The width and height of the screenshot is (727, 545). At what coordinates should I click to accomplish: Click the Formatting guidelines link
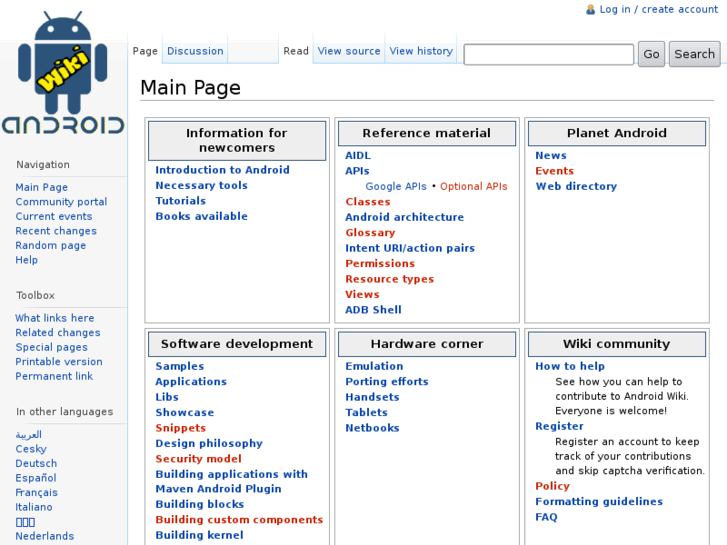tap(598, 502)
